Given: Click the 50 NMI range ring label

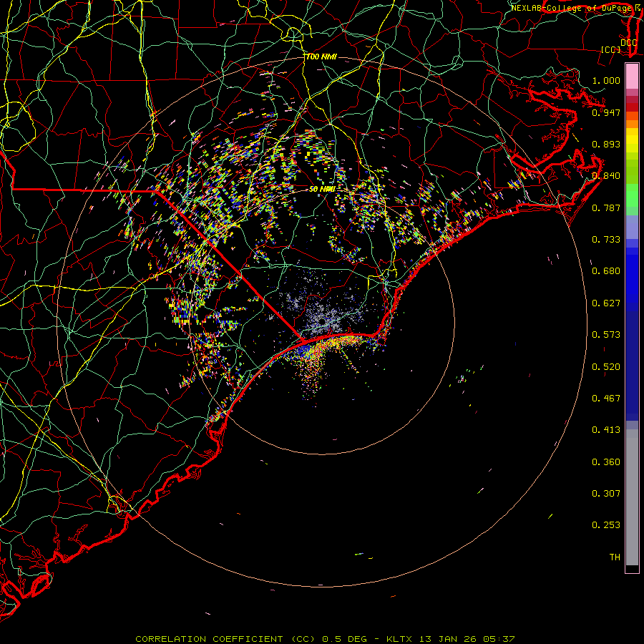Looking at the screenshot, I should pos(322,189).
